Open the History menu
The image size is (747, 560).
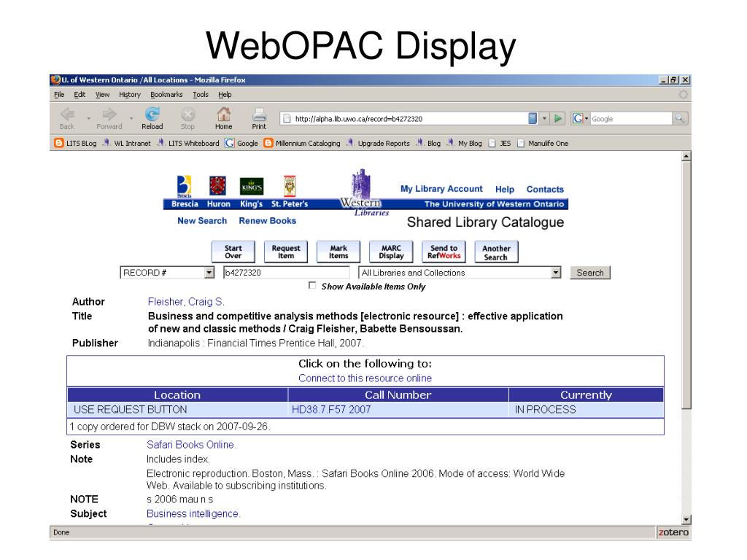tap(130, 94)
